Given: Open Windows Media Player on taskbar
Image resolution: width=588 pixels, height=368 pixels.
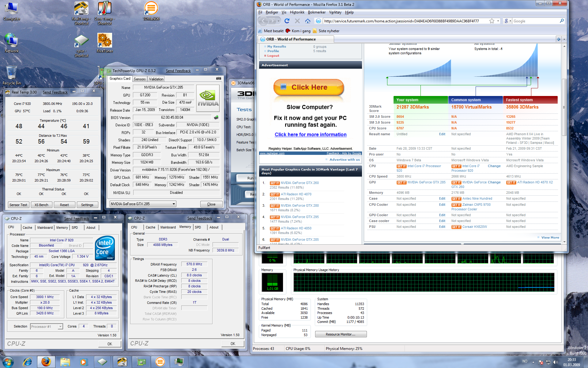Looking at the screenshot, I should click(x=83, y=362).
